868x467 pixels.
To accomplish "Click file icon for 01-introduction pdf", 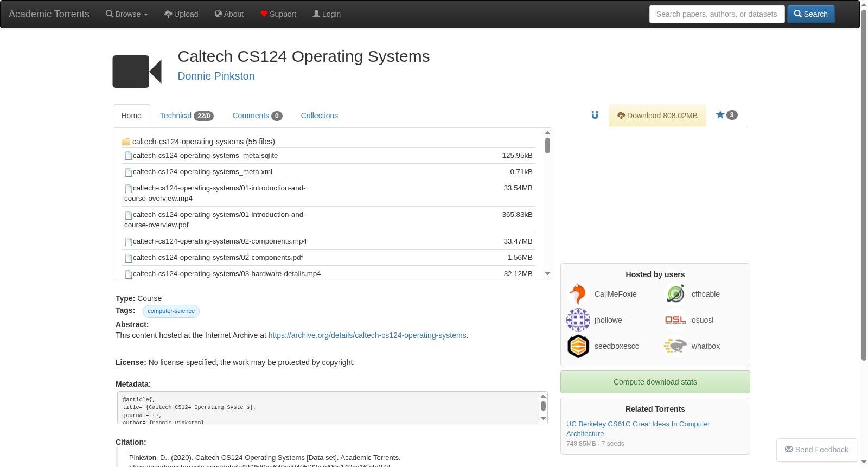I will pyautogui.click(x=129, y=215).
